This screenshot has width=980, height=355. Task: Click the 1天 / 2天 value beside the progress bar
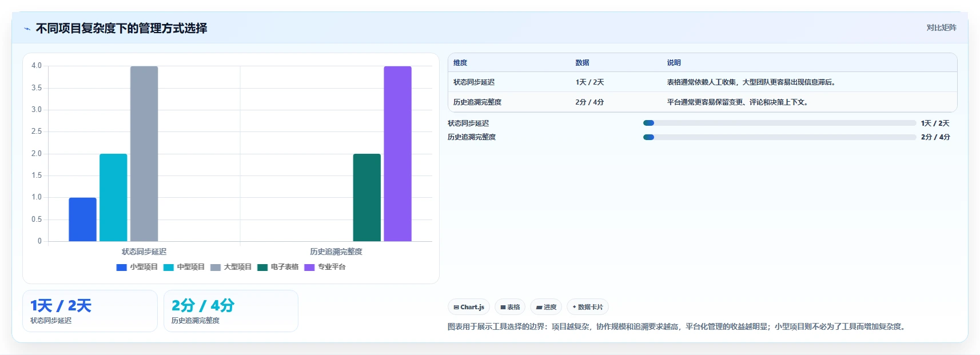[935, 123]
